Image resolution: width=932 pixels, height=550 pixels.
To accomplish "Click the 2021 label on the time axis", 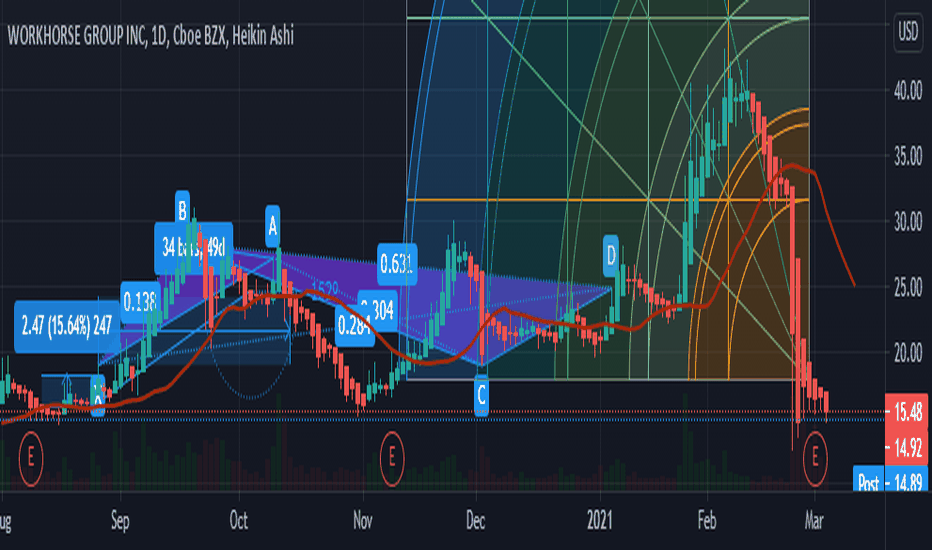I will point(600,521).
